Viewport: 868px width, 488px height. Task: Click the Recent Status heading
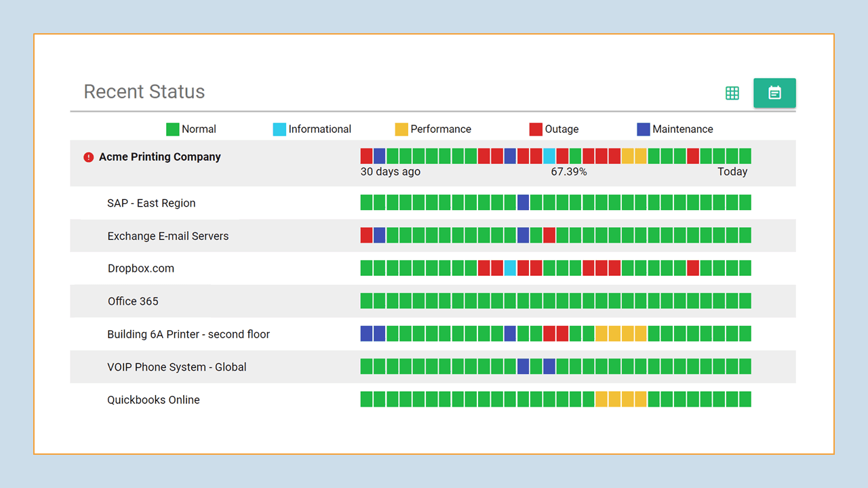[x=144, y=92]
